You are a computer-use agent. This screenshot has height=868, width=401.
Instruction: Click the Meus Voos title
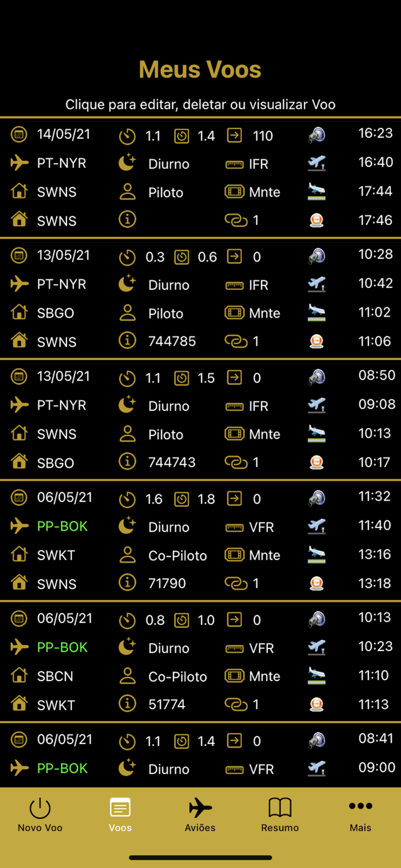coord(200,69)
